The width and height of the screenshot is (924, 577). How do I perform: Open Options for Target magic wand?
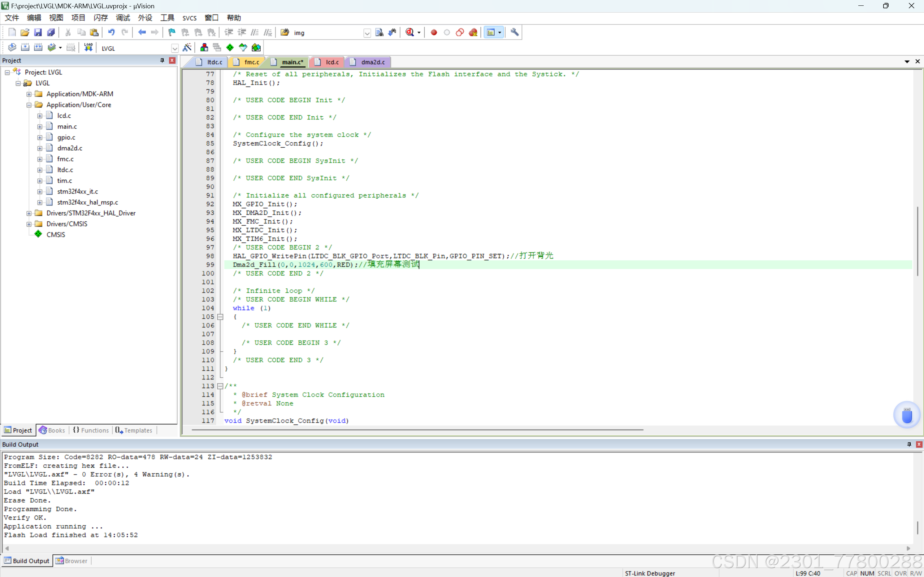click(x=187, y=48)
